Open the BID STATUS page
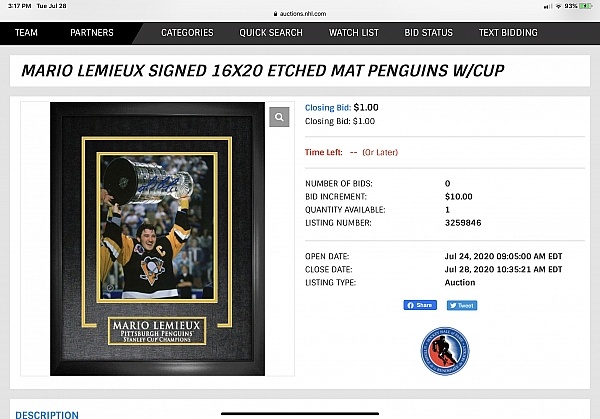Screen dimensions: 600x419 (x=429, y=33)
